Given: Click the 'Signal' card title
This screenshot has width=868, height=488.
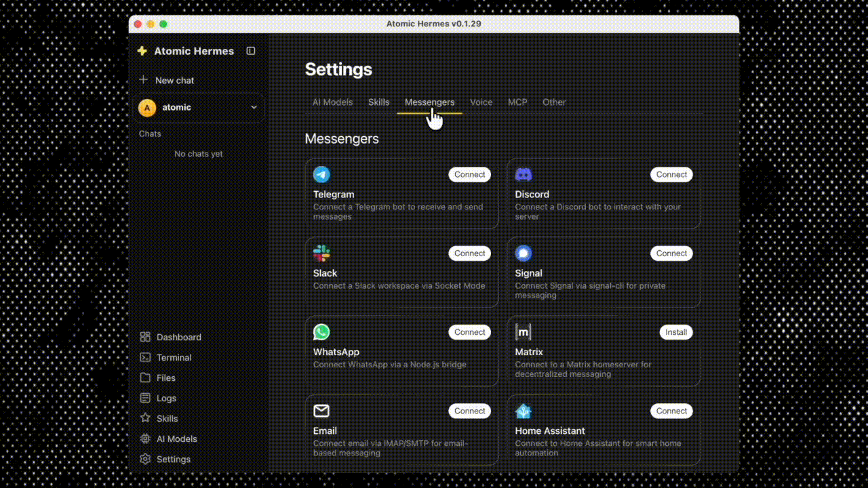Looking at the screenshot, I should [x=528, y=273].
